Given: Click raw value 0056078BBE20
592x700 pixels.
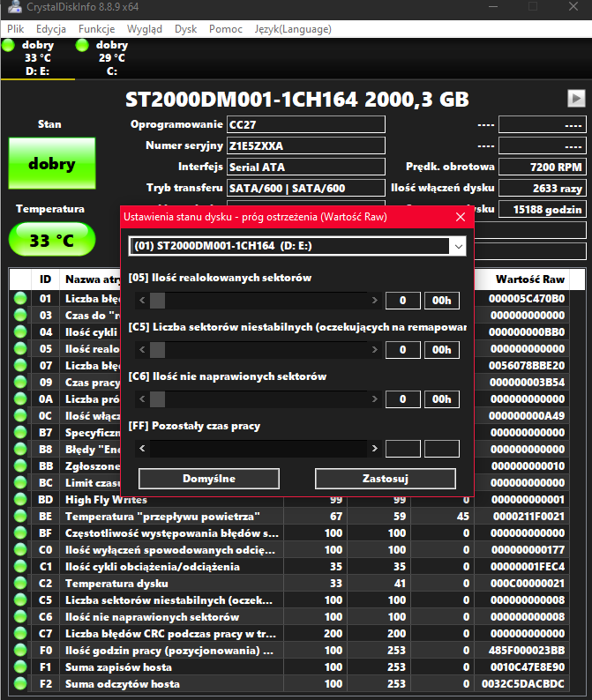Looking at the screenshot, I should (527, 366).
